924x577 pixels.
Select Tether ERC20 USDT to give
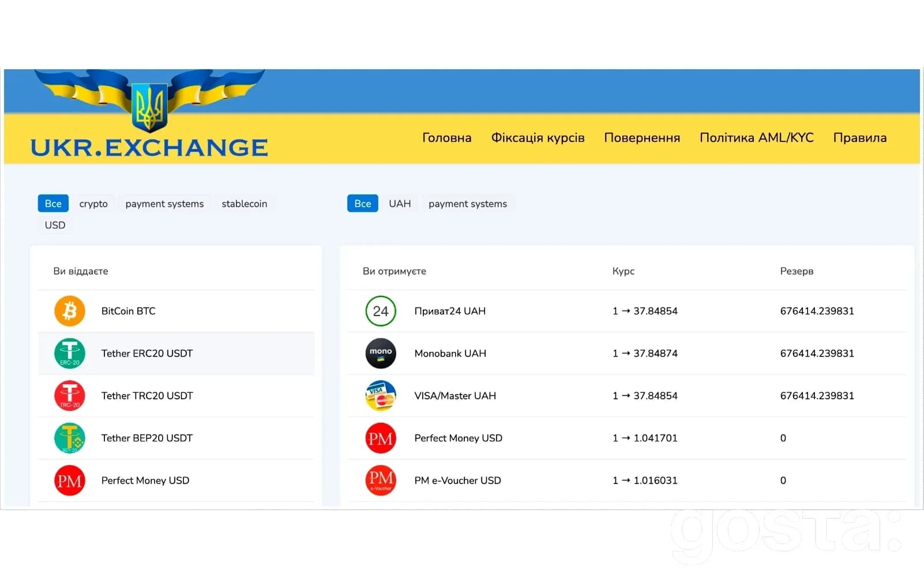pos(176,353)
